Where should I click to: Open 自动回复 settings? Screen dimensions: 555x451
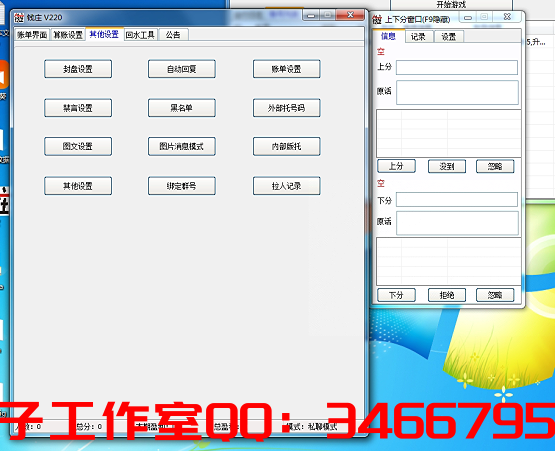(182, 69)
